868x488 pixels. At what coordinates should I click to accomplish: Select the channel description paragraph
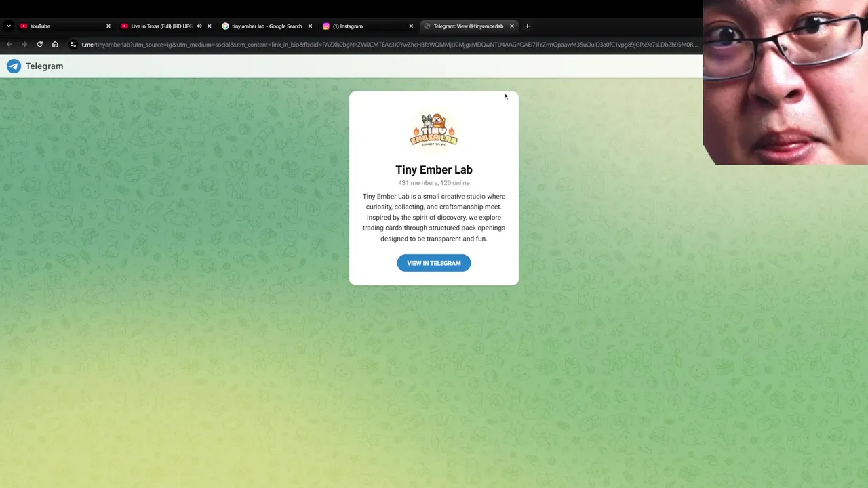(x=434, y=218)
